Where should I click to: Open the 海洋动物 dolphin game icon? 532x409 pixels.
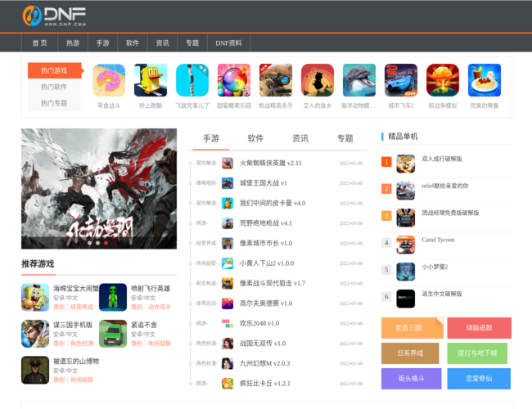point(358,80)
